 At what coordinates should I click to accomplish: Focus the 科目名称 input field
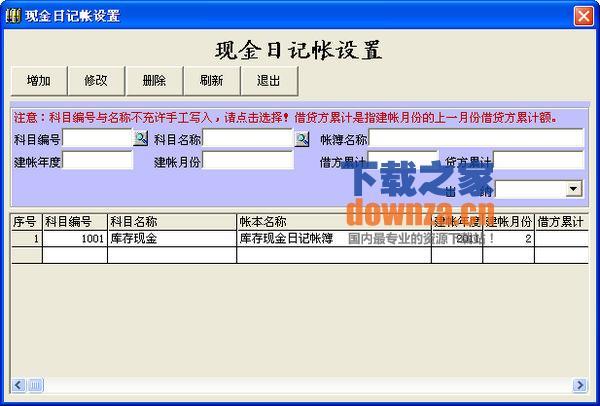(248, 138)
